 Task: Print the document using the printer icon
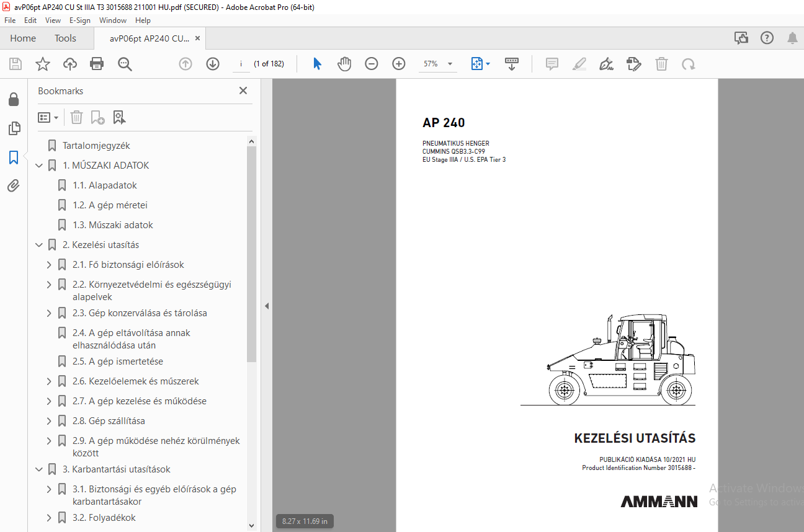97,64
